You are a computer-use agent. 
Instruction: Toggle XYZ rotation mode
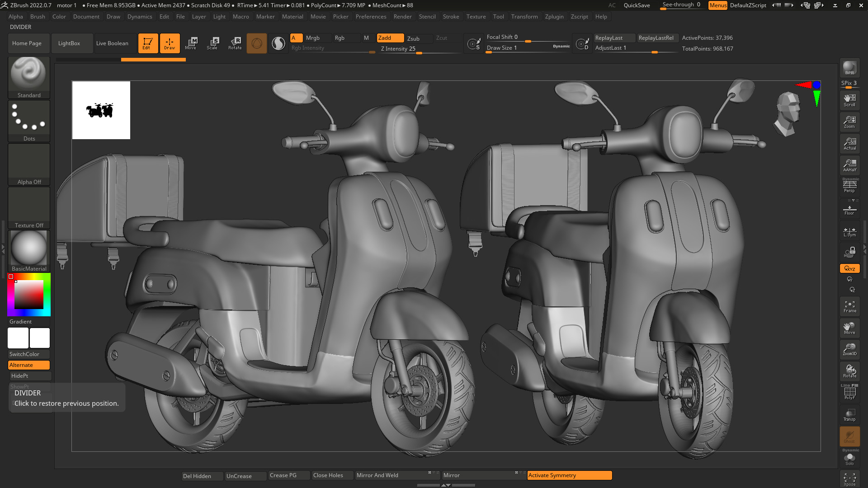850,268
